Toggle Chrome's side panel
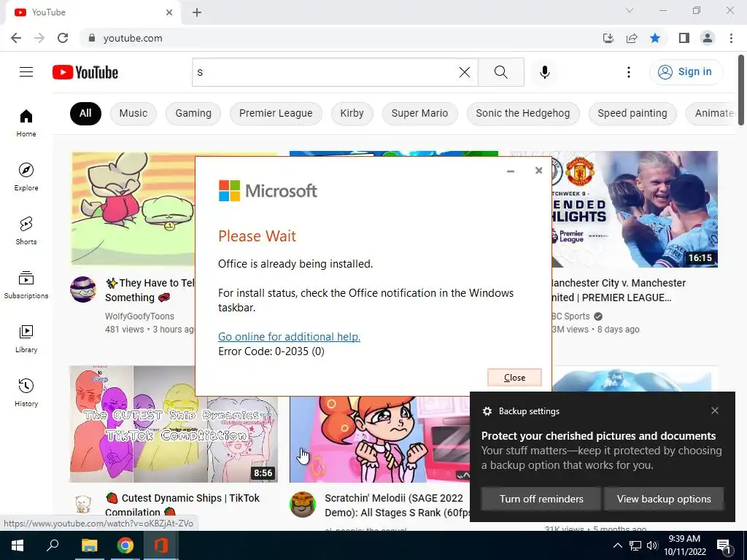 click(x=684, y=38)
